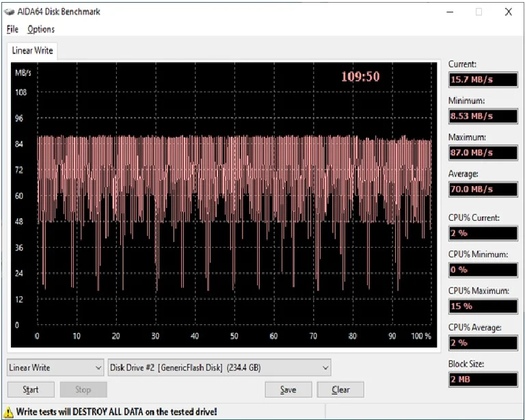
Task: Open the File menu
Action: [12, 29]
